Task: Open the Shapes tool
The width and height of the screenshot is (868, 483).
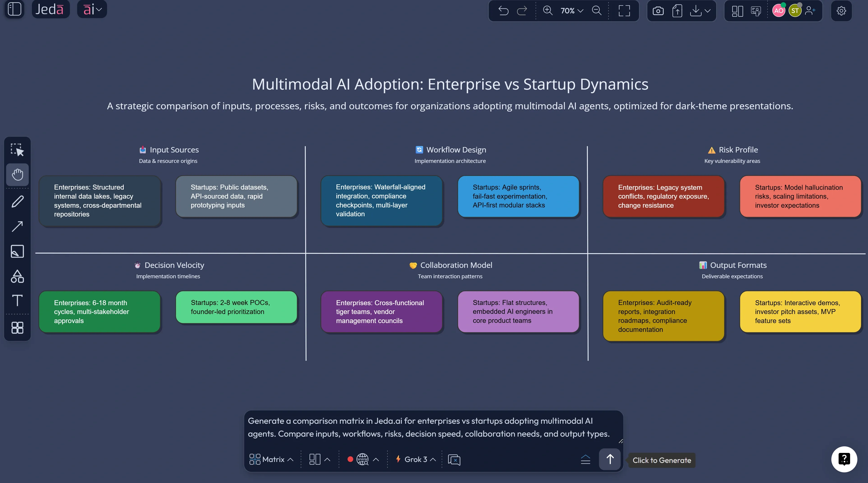Action: tap(17, 276)
